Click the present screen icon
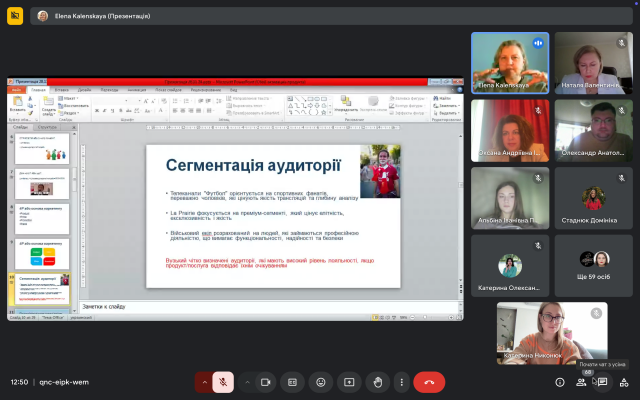 tap(349, 382)
